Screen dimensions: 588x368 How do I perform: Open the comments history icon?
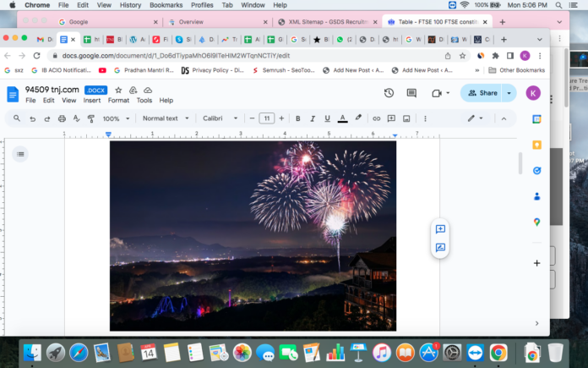click(411, 93)
